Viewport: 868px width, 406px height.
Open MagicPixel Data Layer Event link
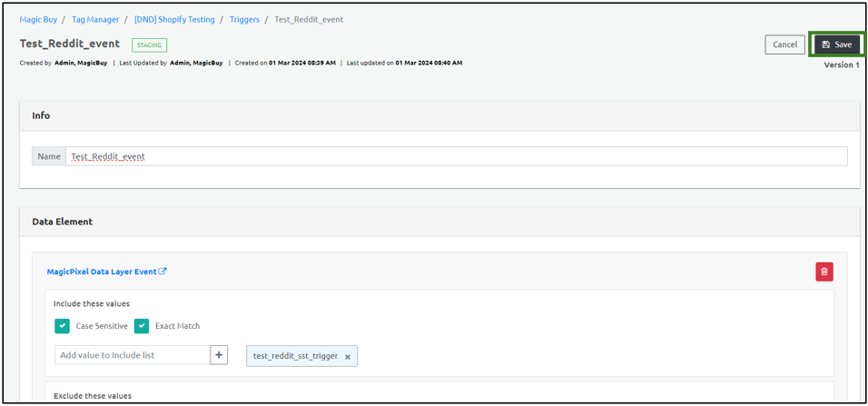pos(107,272)
